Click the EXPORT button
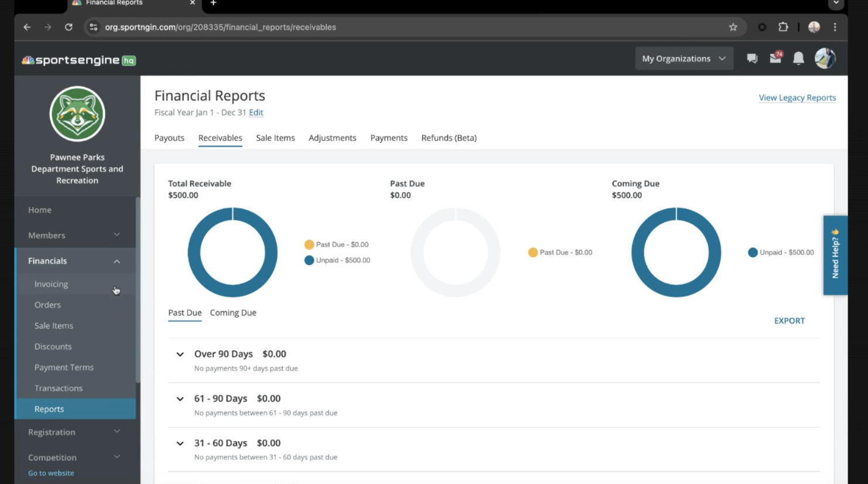 [x=789, y=321]
